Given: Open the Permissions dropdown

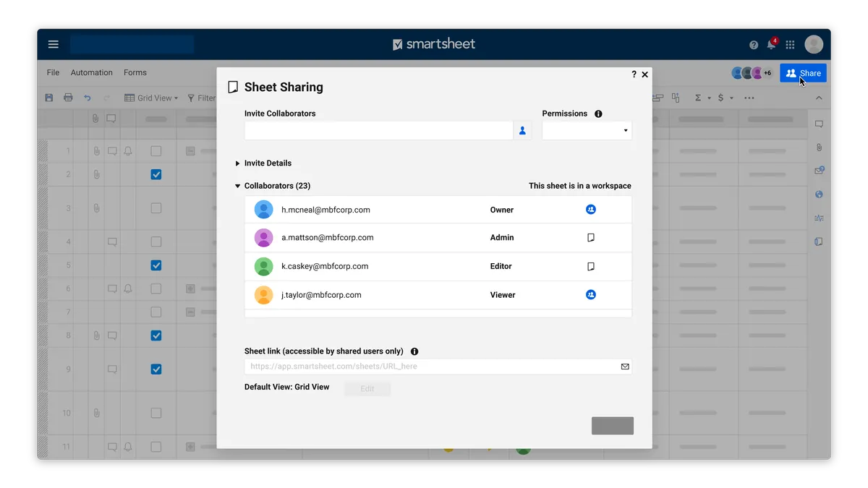Looking at the screenshot, I should pyautogui.click(x=587, y=131).
